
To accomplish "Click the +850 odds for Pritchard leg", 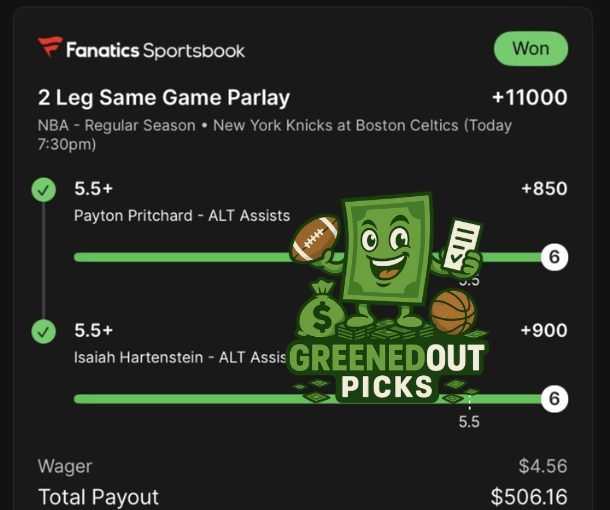I will tap(544, 189).
